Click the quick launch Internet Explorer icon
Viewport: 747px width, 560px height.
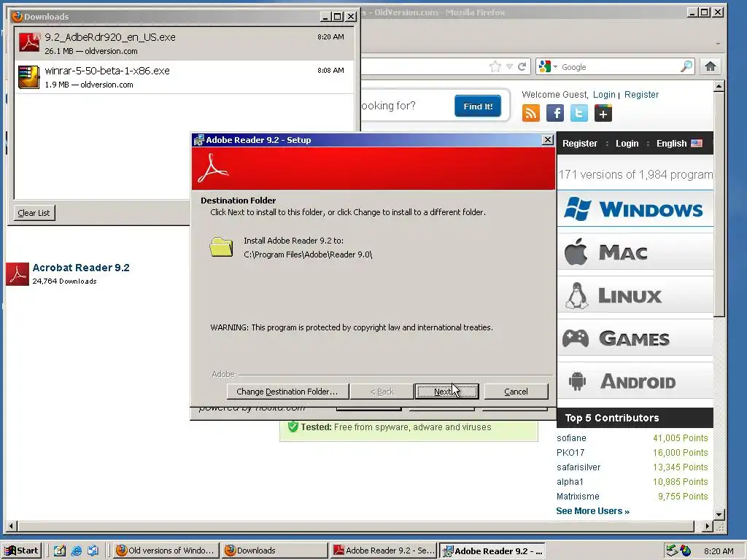pos(76,551)
